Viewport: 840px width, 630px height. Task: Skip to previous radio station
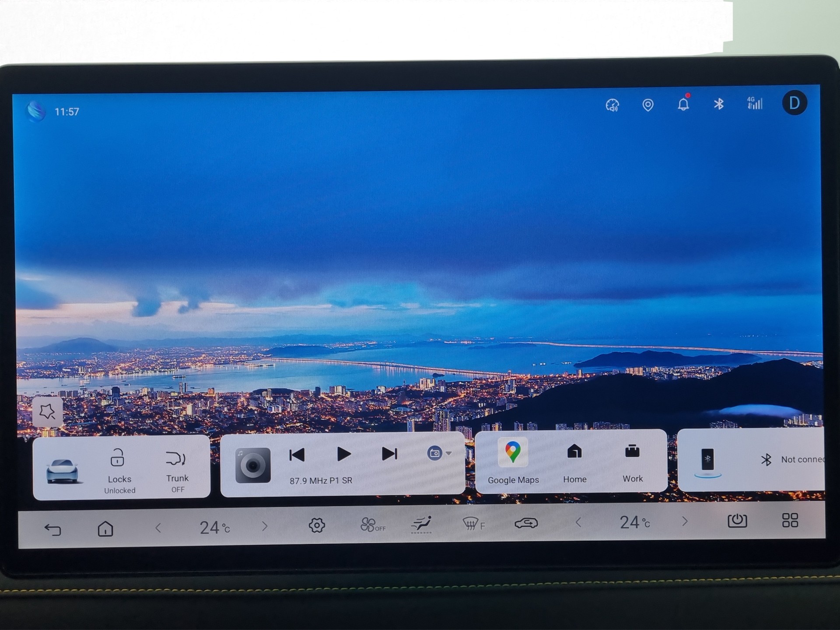[x=297, y=455]
